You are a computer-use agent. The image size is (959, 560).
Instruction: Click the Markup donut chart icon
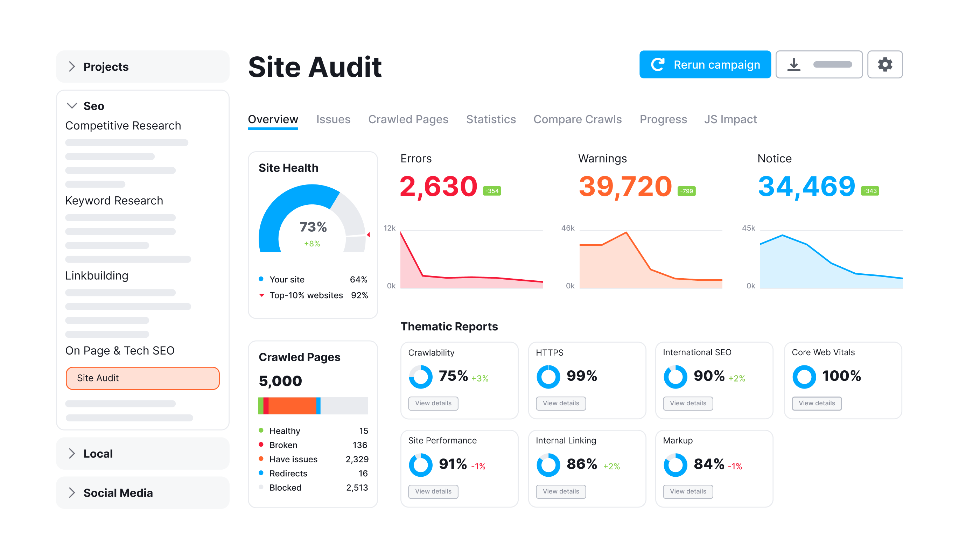[675, 464]
